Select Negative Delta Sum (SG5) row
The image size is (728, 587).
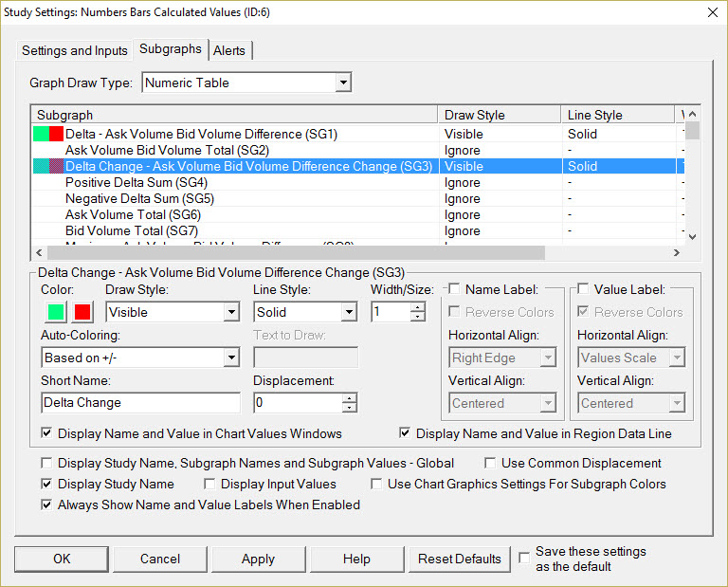pyautogui.click(x=357, y=199)
